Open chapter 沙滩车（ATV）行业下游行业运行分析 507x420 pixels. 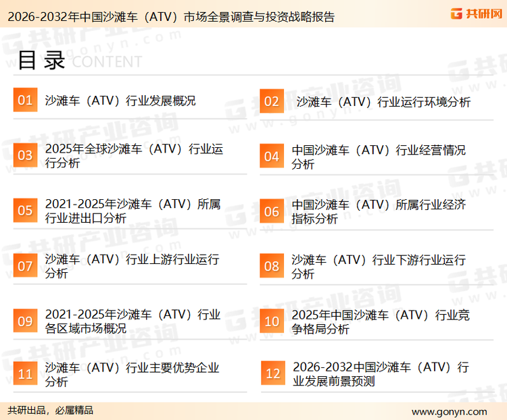379,267
